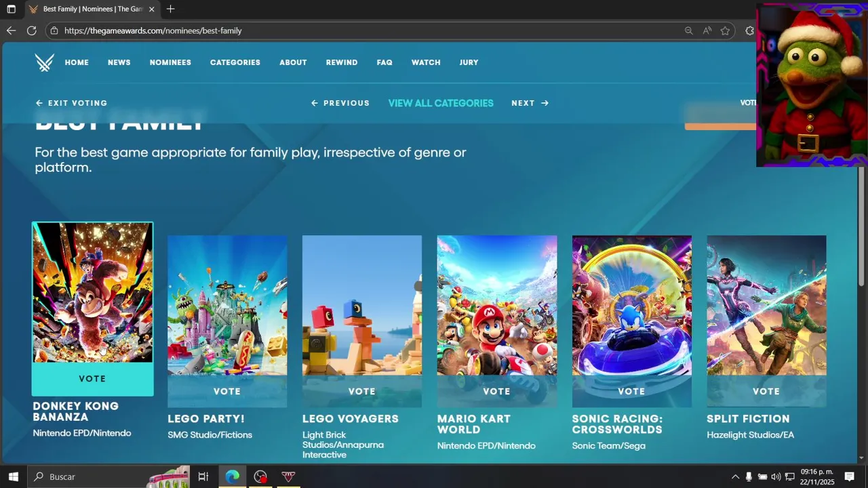Screen dimensions: 868x488
Task: Click Hazelight Studios/EA developer text
Action: 751,435
